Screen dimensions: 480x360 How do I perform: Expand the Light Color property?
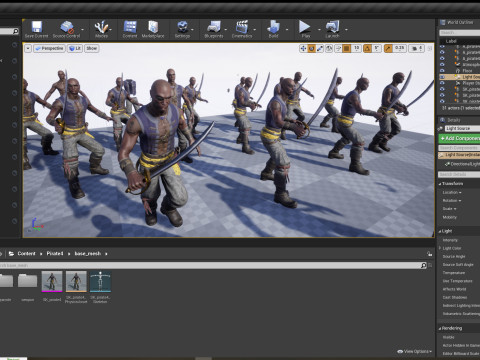(440, 248)
